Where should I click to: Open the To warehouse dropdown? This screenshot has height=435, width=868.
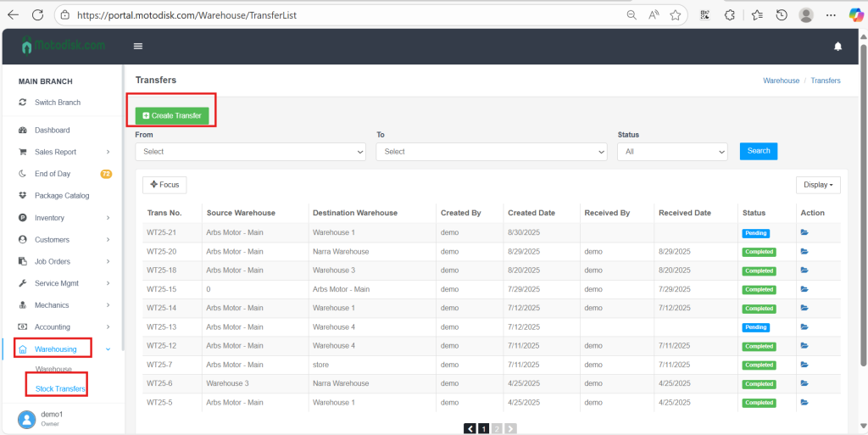coord(492,152)
